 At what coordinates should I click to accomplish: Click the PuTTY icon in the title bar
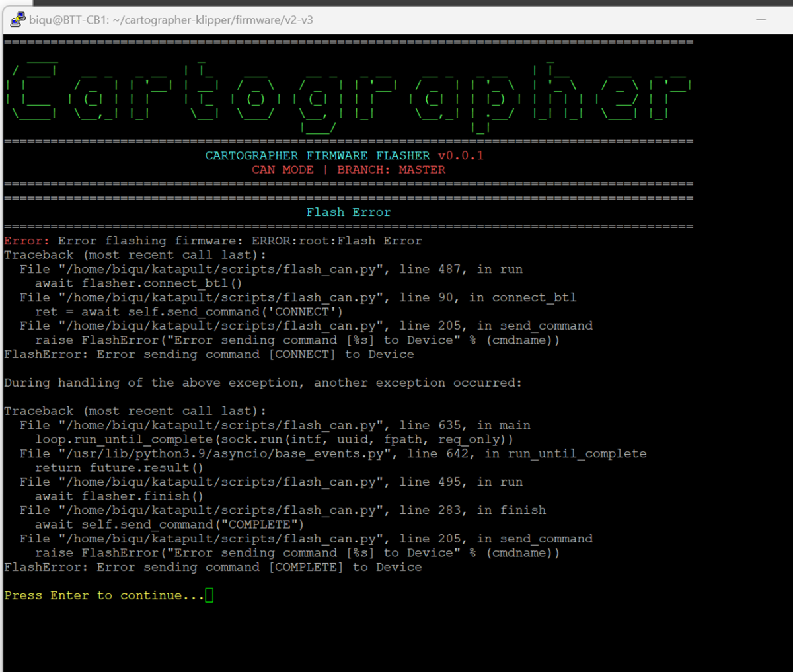coord(18,20)
